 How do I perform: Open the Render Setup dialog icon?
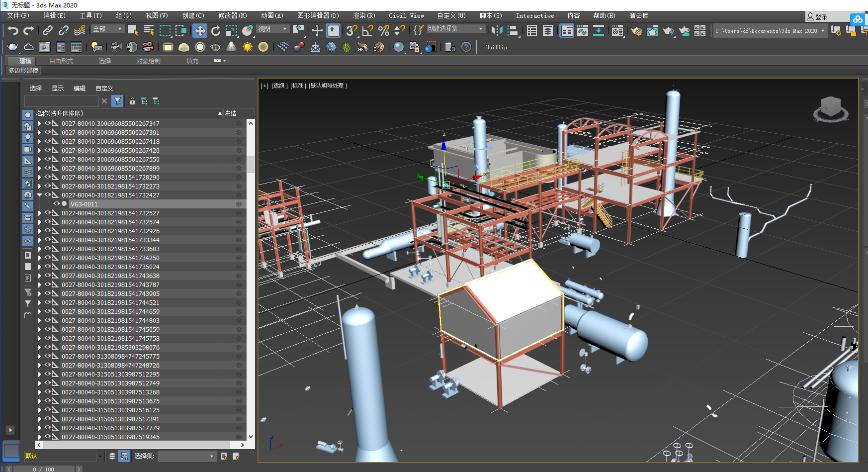pyautogui.click(x=636, y=30)
